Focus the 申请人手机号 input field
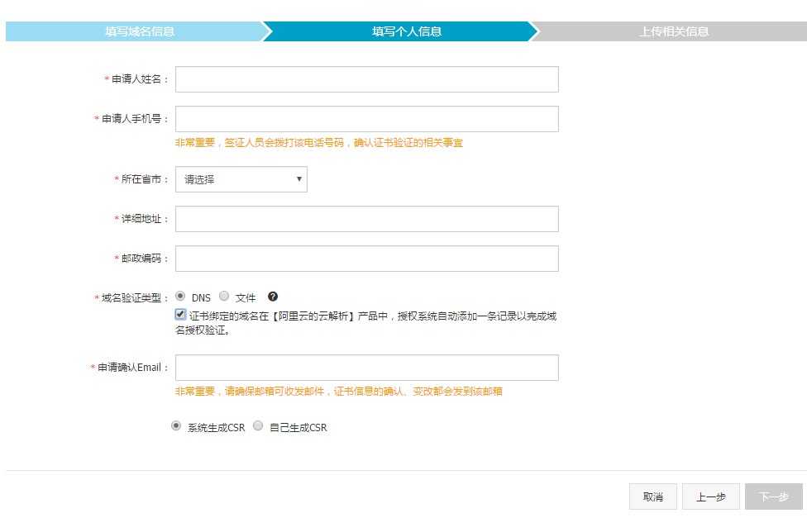 point(366,118)
